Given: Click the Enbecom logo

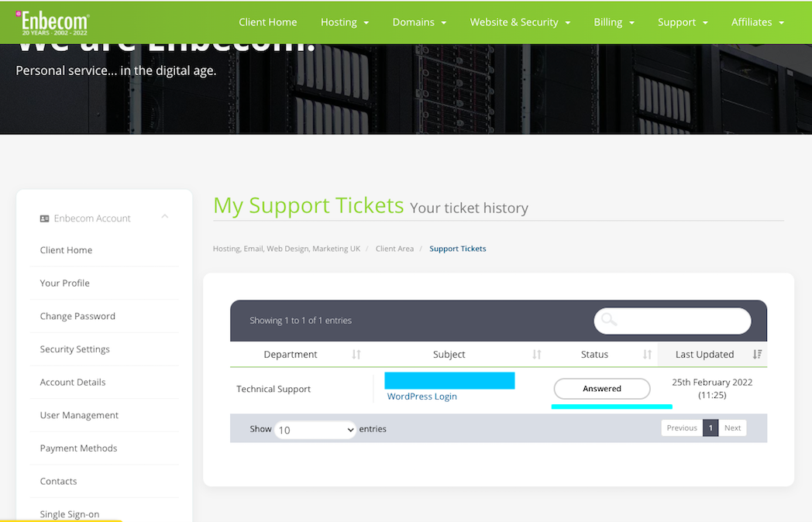Looking at the screenshot, I should click(x=53, y=22).
